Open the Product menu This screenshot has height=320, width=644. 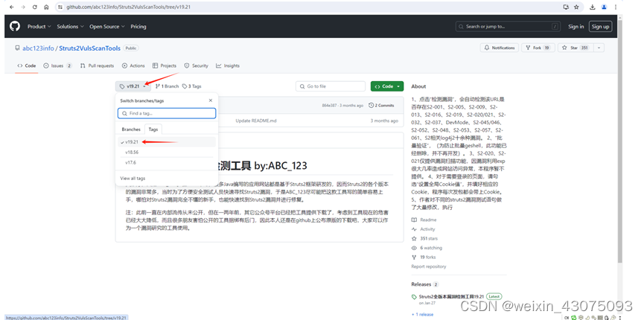pos(39,26)
